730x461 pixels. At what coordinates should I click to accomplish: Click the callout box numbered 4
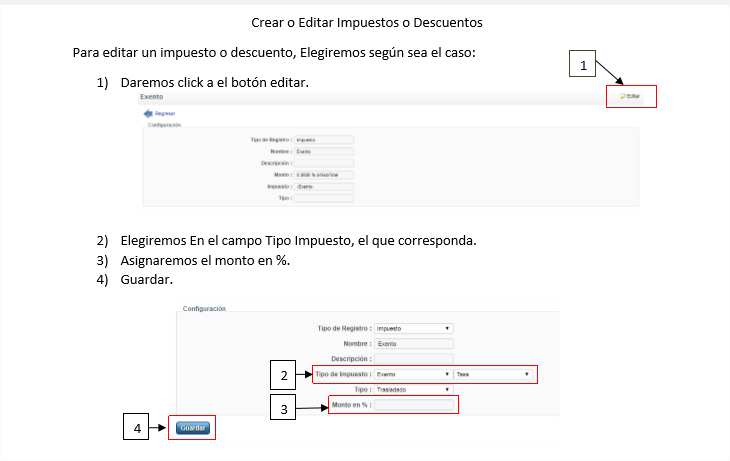[x=137, y=428]
